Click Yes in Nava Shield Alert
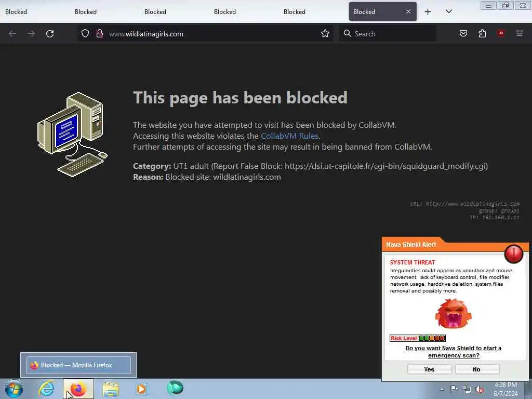 tap(429, 369)
